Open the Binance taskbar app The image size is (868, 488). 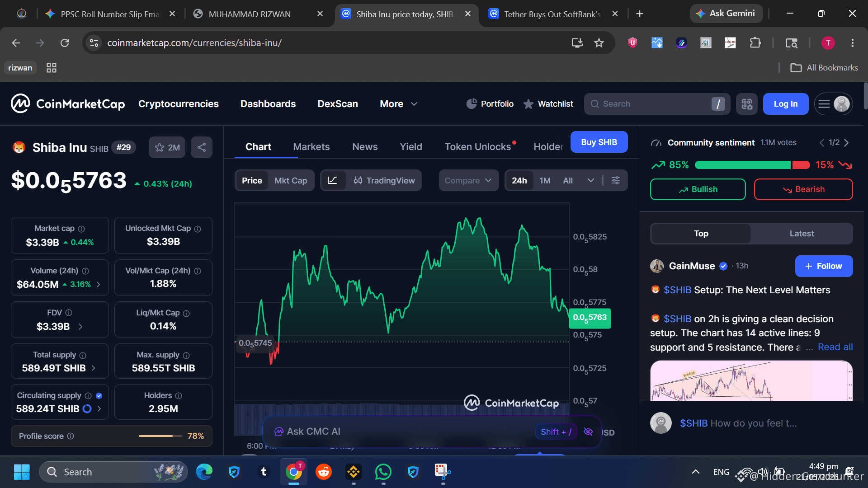coord(354,472)
